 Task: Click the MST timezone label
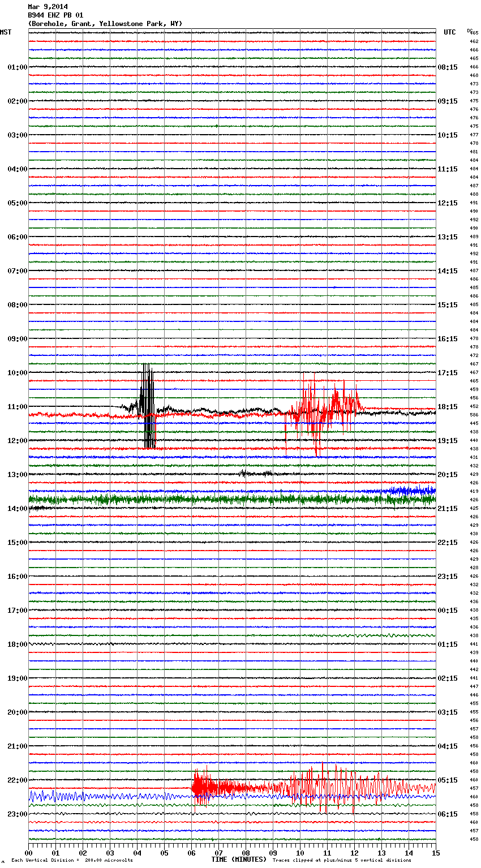[x=6, y=32]
